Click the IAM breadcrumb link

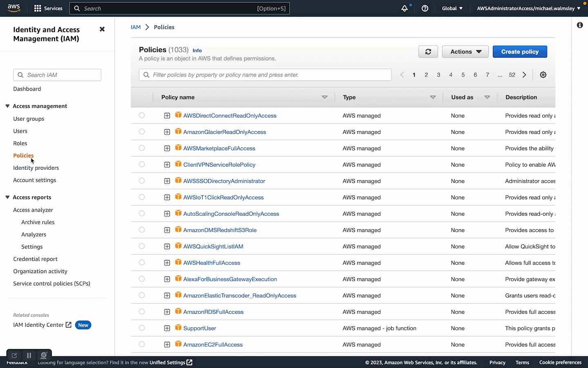point(136,27)
